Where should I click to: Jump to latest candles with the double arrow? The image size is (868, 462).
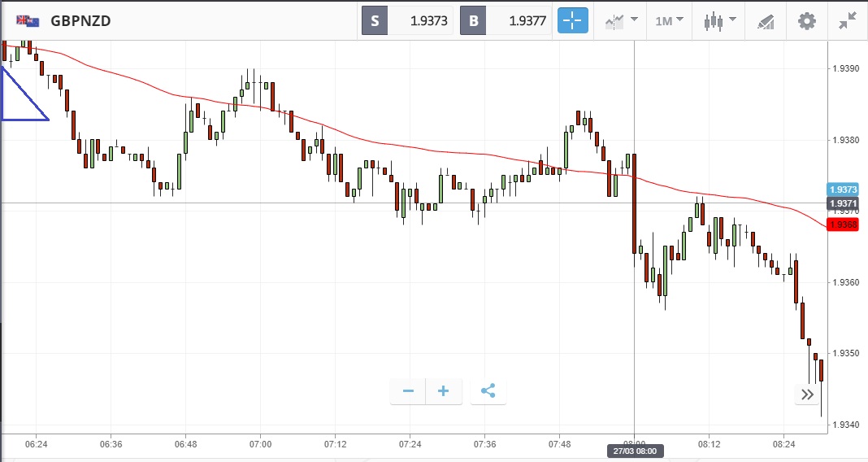pyautogui.click(x=807, y=394)
